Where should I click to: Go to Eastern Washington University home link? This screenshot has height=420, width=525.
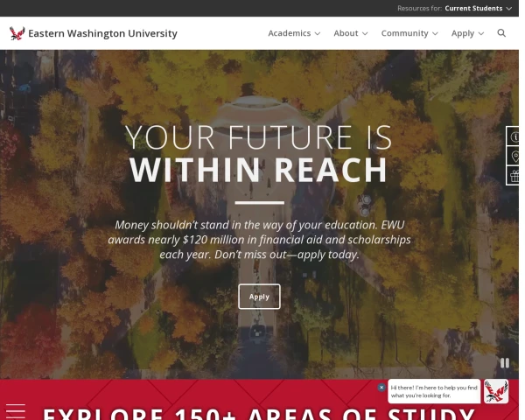102,33
